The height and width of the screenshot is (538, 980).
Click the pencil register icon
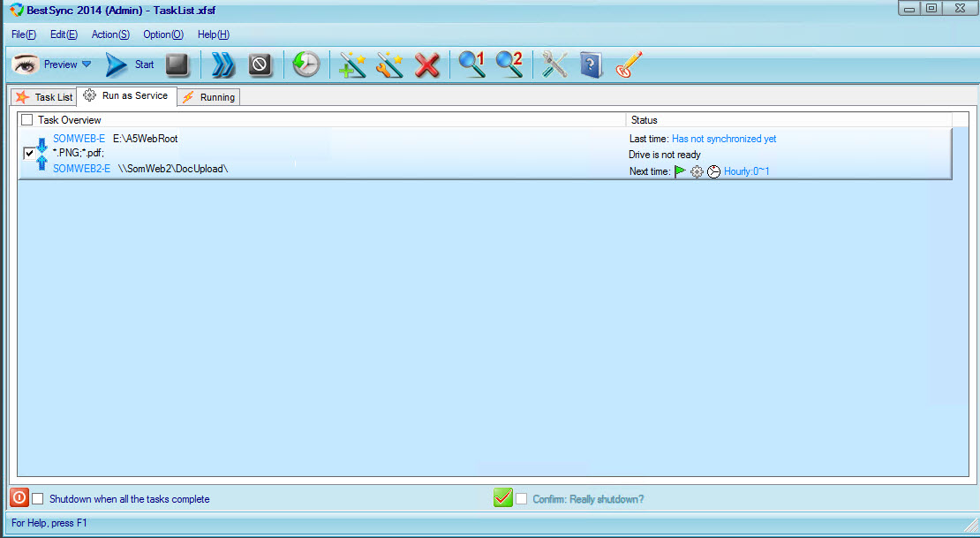[x=629, y=64]
